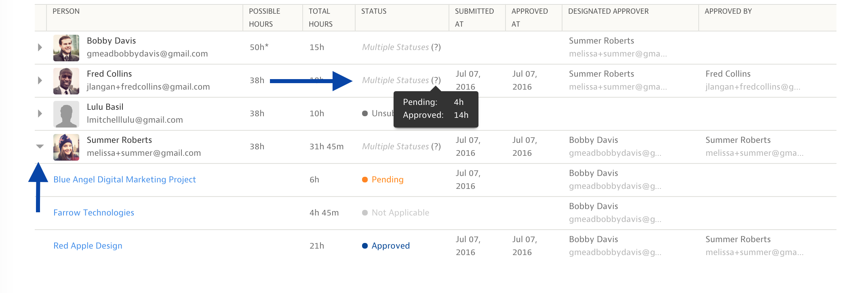Click the (?) help next to Bobby Davis's status

coord(436,47)
